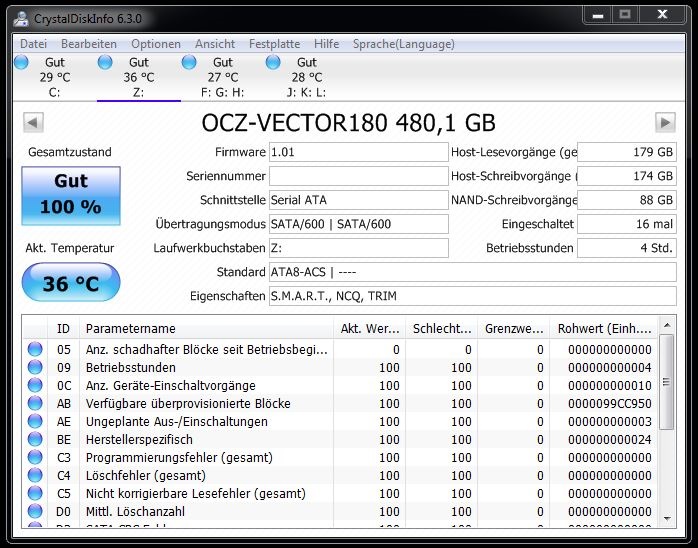Select row Nicht korrigierbare Lesefehler (gesamt)
Image resolution: width=698 pixels, height=548 pixels.
[x=340, y=493]
